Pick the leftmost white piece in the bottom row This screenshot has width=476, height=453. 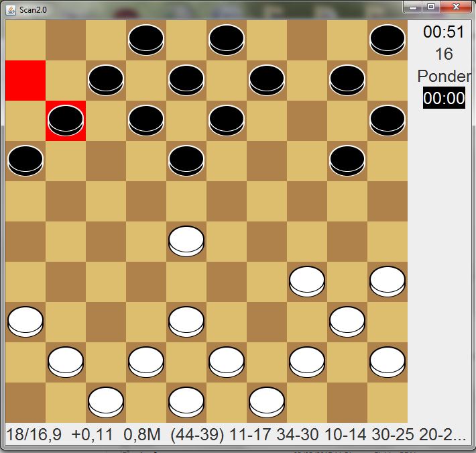(x=106, y=402)
